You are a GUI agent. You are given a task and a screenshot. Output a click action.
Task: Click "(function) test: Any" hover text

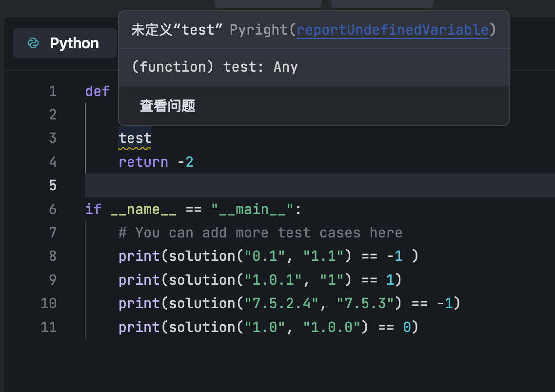coord(215,67)
